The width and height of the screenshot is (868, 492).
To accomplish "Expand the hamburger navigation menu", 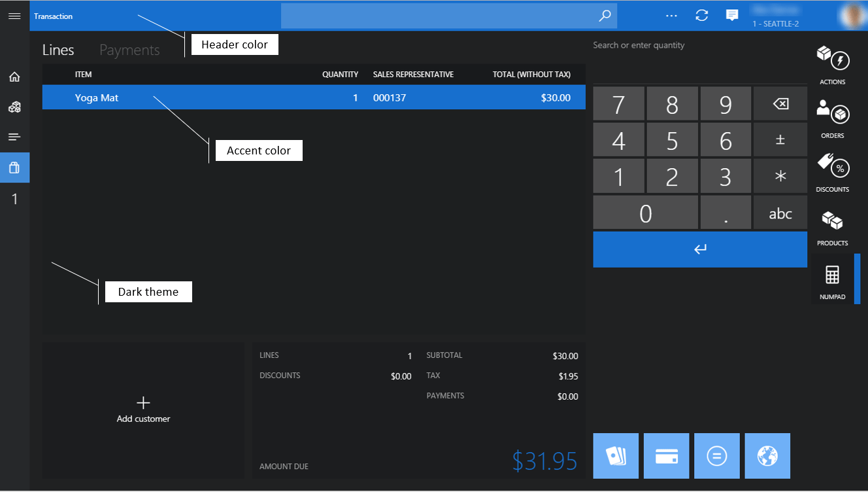I will click(x=14, y=16).
